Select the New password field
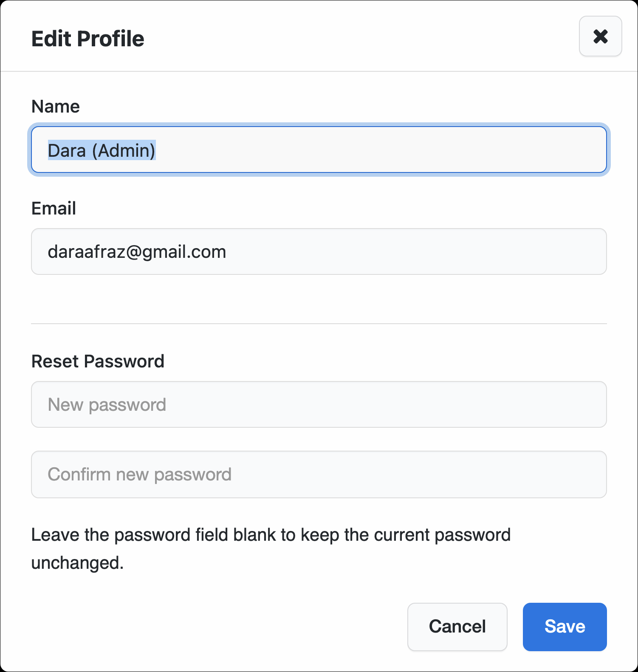The height and width of the screenshot is (672, 638). tap(319, 404)
